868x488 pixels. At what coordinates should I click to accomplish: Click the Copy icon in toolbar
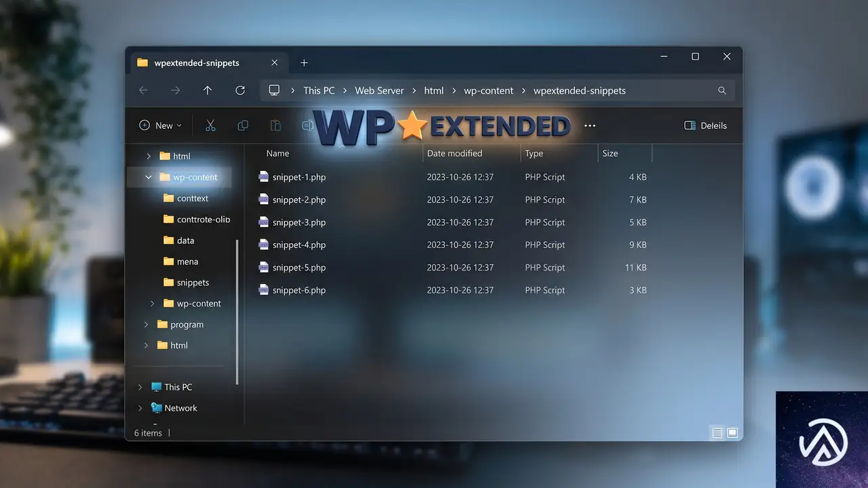point(243,125)
